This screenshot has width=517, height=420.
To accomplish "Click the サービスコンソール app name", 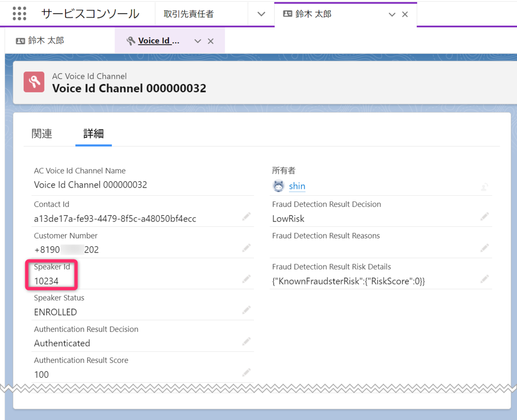I will [90, 13].
